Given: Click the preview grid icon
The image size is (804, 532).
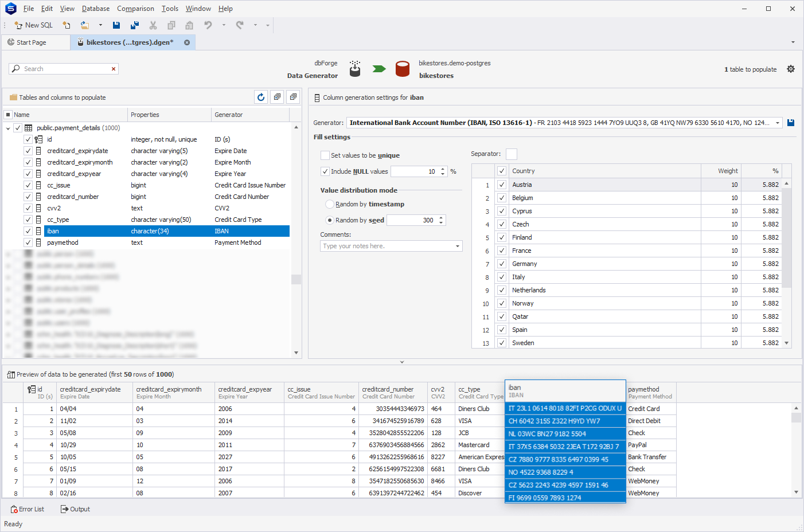Looking at the screenshot, I should tap(11, 374).
